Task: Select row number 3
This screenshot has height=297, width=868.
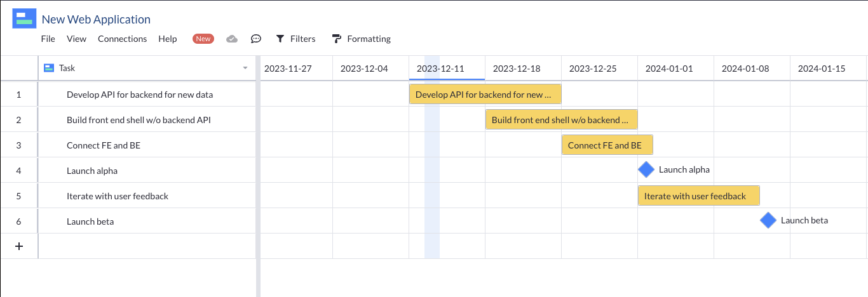Action: click(19, 145)
